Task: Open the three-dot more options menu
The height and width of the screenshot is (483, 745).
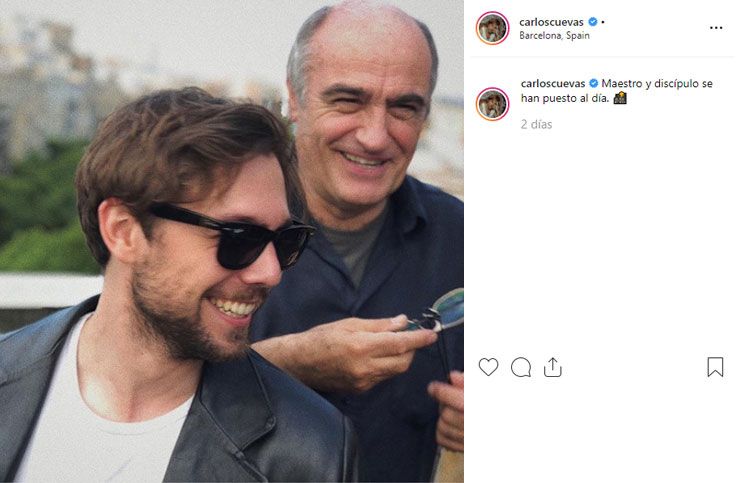Action: tap(715, 27)
